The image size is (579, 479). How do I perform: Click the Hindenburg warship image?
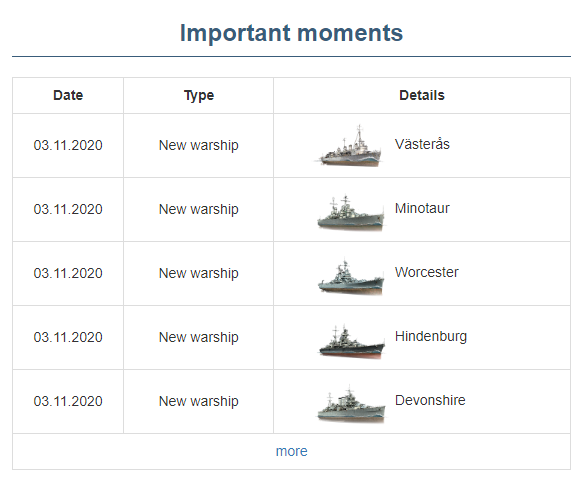point(351,341)
